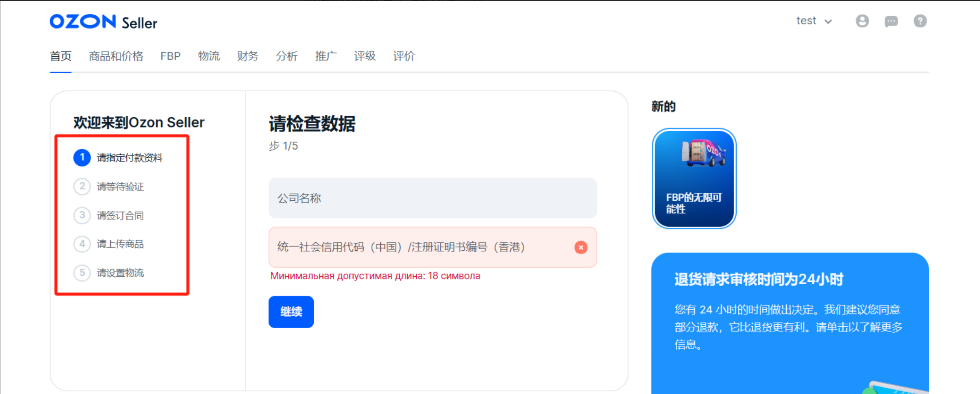Navigate to the 分析 tab

tap(287, 56)
